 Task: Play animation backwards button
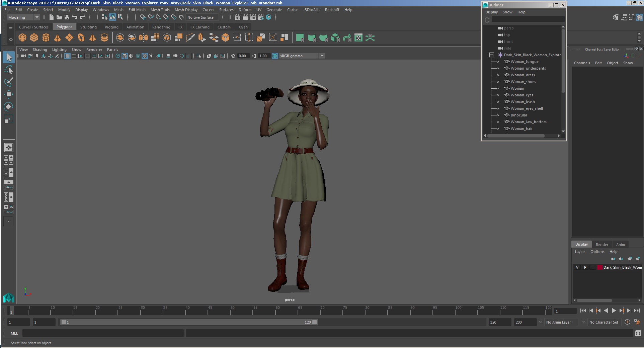[x=606, y=311]
